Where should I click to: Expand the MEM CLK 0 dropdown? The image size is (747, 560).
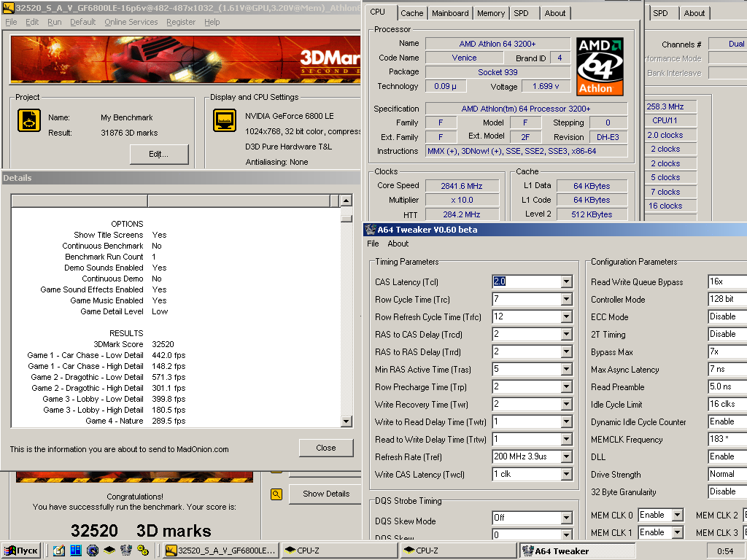click(x=677, y=516)
